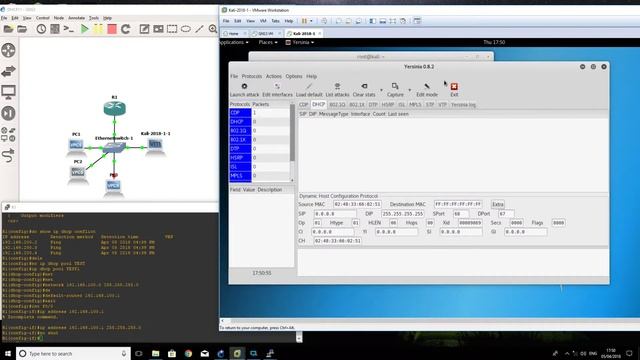
Task: Click Destination MAC input field
Action: 458,204
